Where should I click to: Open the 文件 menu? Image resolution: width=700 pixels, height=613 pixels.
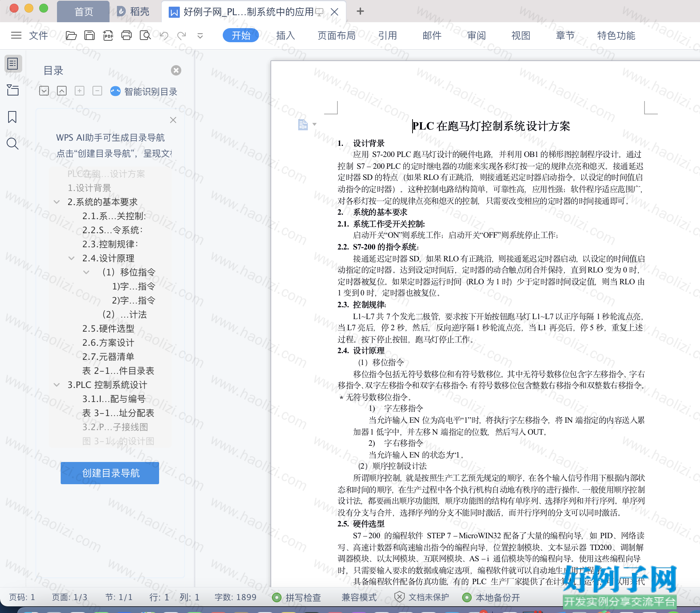click(x=38, y=36)
